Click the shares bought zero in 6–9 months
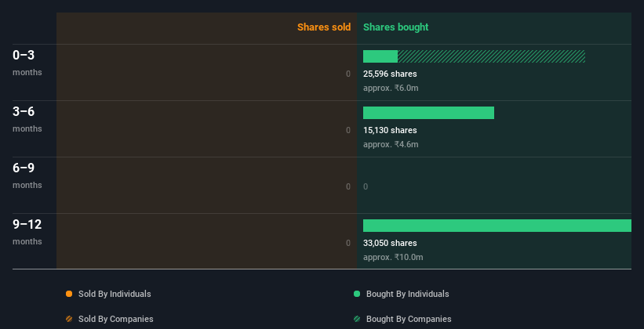Screen dimensions: 644x329 pos(366,186)
